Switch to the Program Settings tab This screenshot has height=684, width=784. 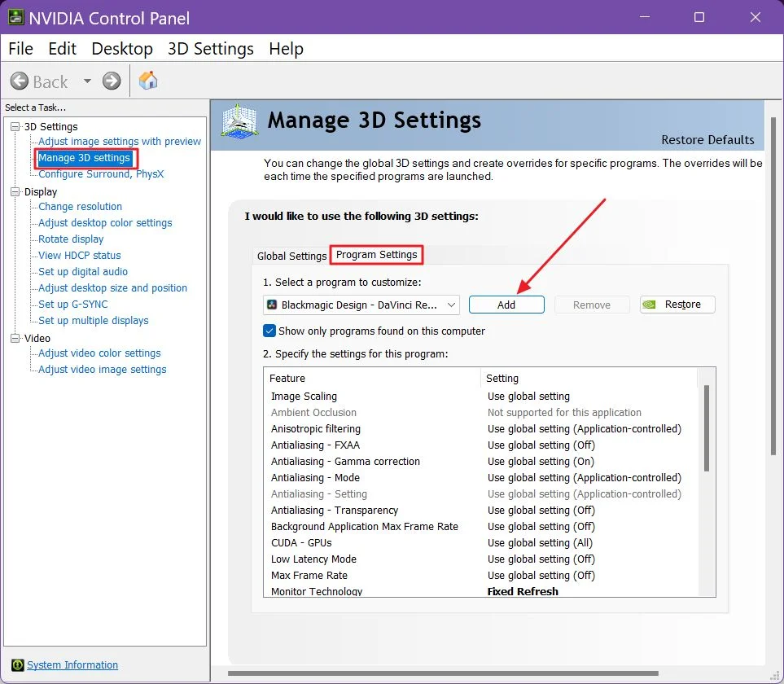(x=376, y=255)
